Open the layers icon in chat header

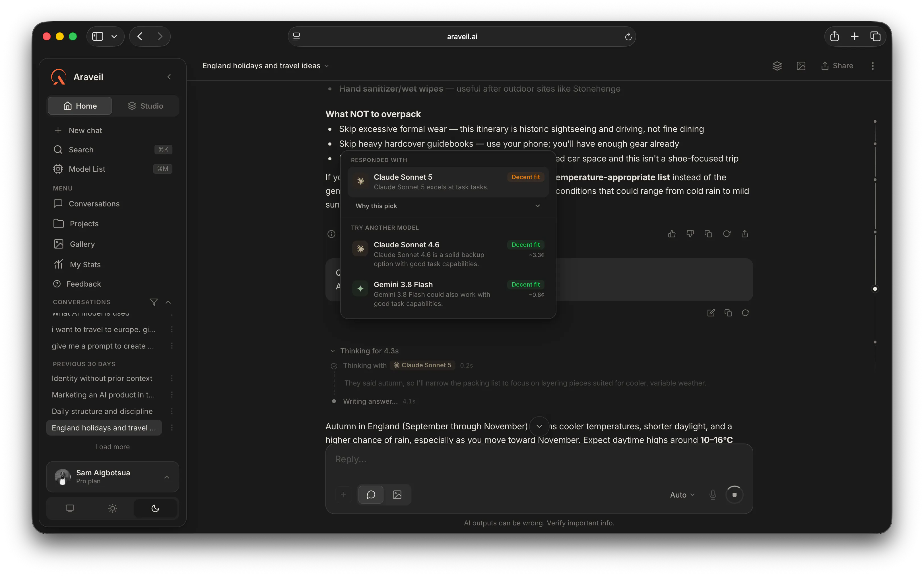[777, 66]
